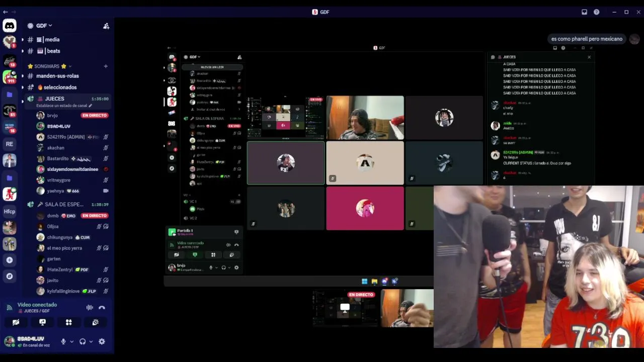
Task: Open the server with the 911 badge
Action: click(10, 77)
